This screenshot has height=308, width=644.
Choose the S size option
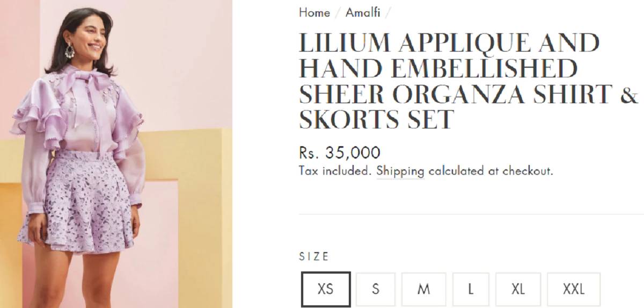(376, 289)
